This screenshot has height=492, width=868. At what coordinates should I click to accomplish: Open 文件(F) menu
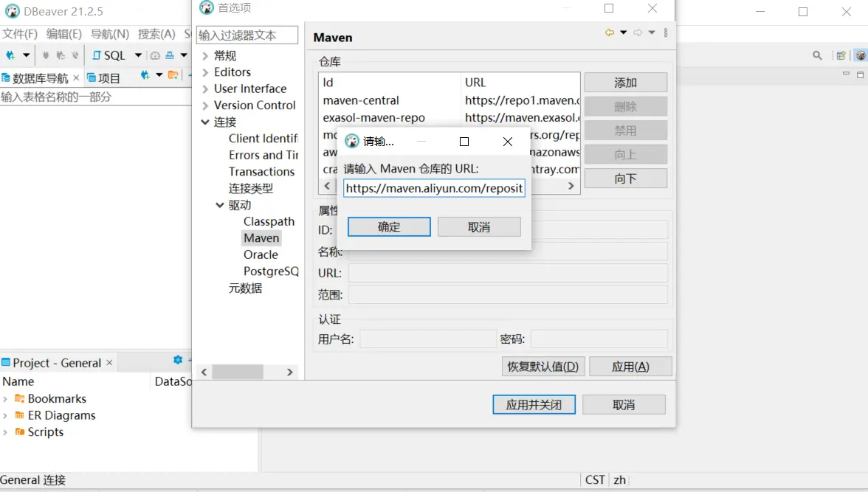tap(20, 34)
